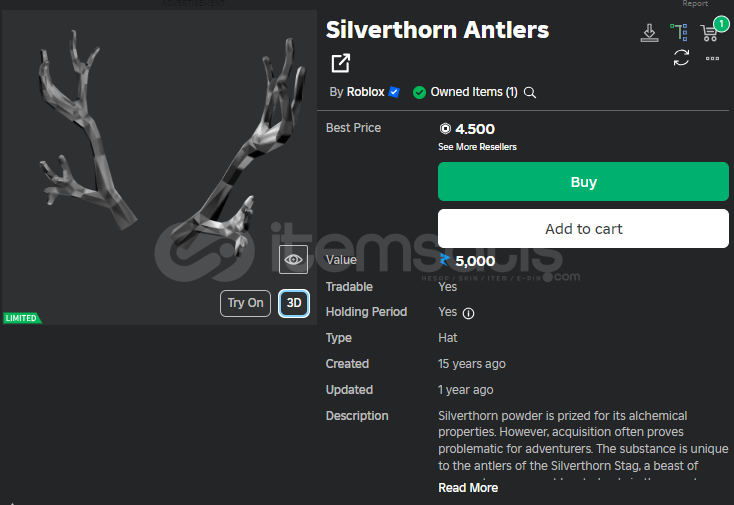Click the blue value arrow icon
The width and height of the screenshot is (734, 505).
[445, 260]
